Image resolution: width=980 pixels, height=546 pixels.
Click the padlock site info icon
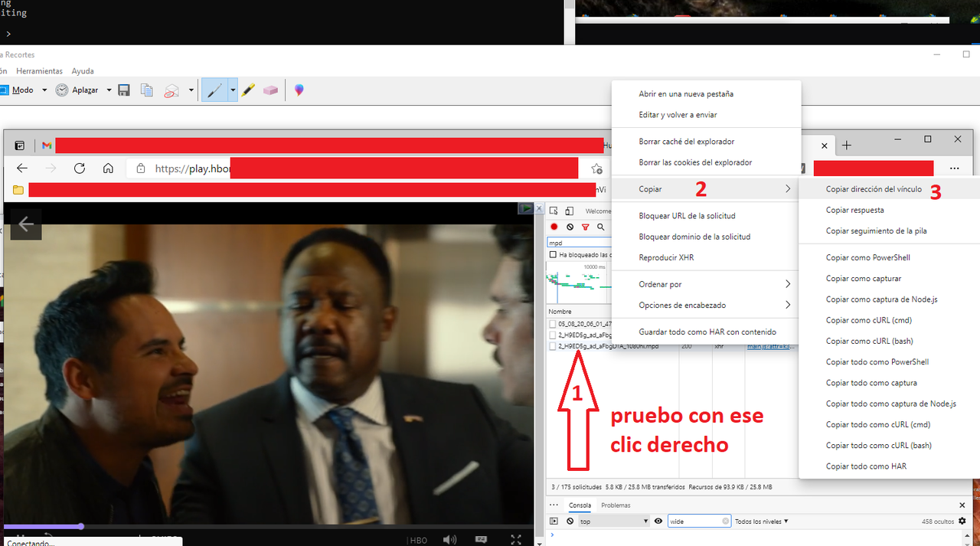(x=141, y=168)
